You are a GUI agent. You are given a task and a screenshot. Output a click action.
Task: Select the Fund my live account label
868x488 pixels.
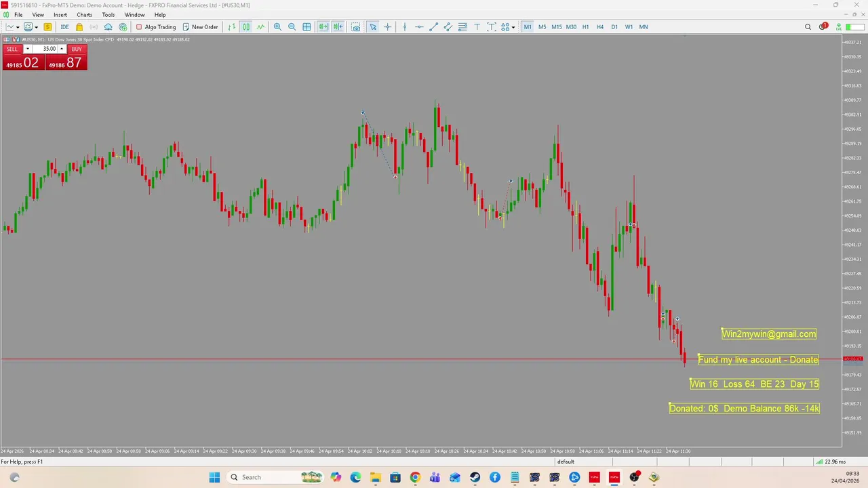point(758,360)
